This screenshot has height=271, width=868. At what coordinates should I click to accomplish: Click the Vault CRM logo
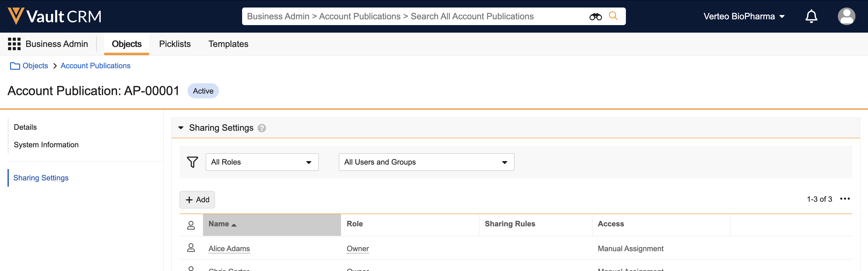(x=55, y=16)
